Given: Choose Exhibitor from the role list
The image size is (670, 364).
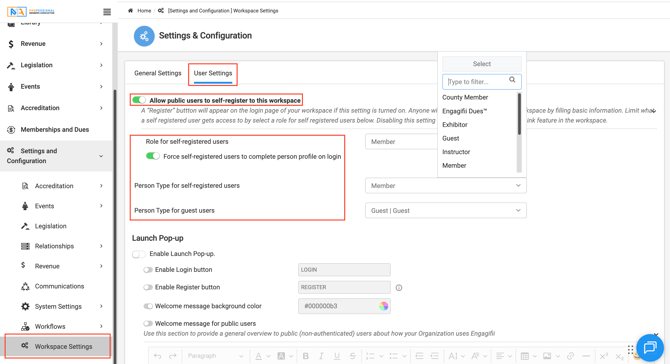Looking at the screenshot, I should coord(455,125).
